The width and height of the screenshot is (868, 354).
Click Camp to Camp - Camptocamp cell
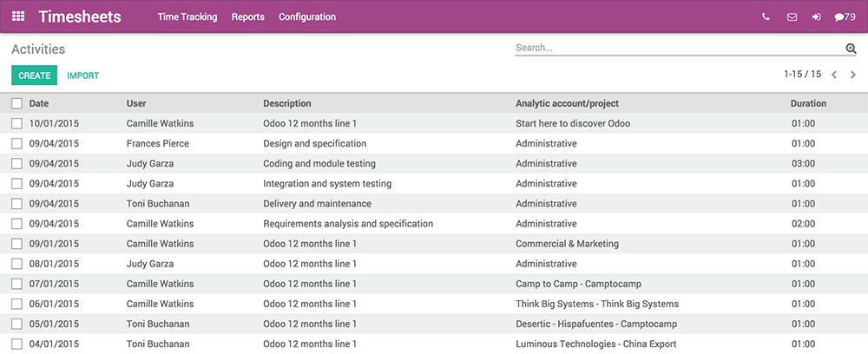pos(578,284)
